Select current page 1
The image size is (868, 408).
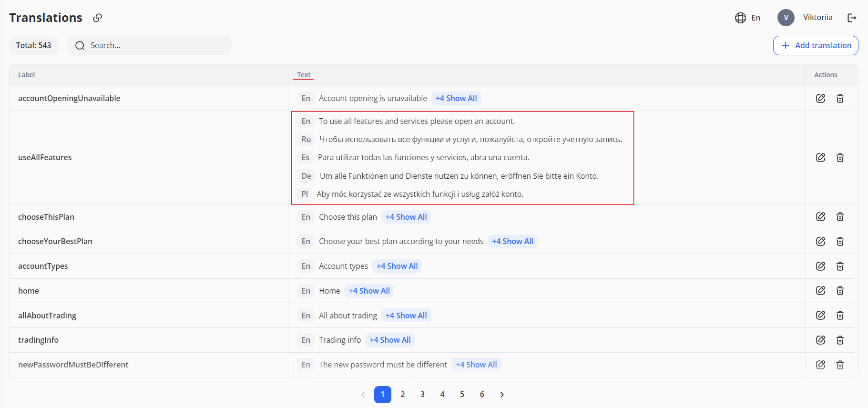[383, 395]
